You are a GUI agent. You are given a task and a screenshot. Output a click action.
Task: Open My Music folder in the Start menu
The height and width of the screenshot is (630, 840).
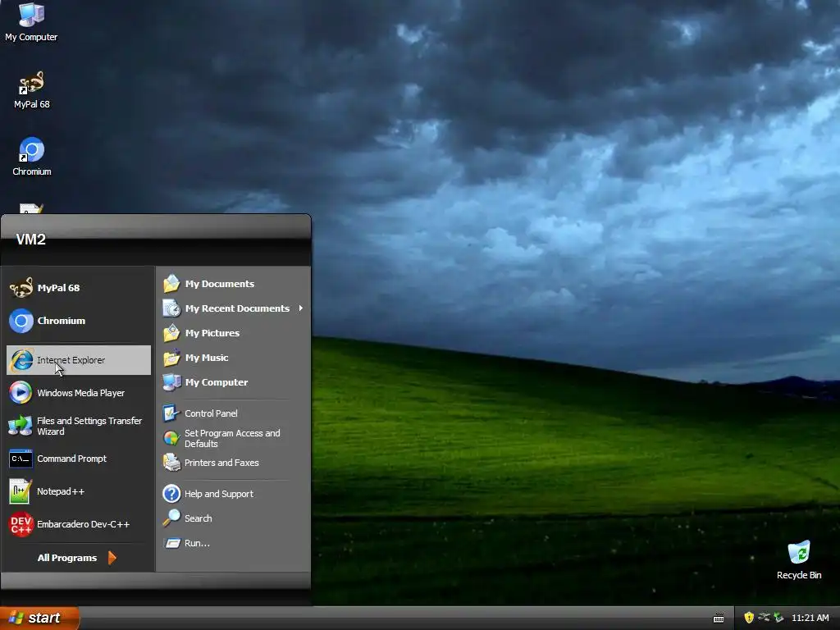(x=233, y=358)
